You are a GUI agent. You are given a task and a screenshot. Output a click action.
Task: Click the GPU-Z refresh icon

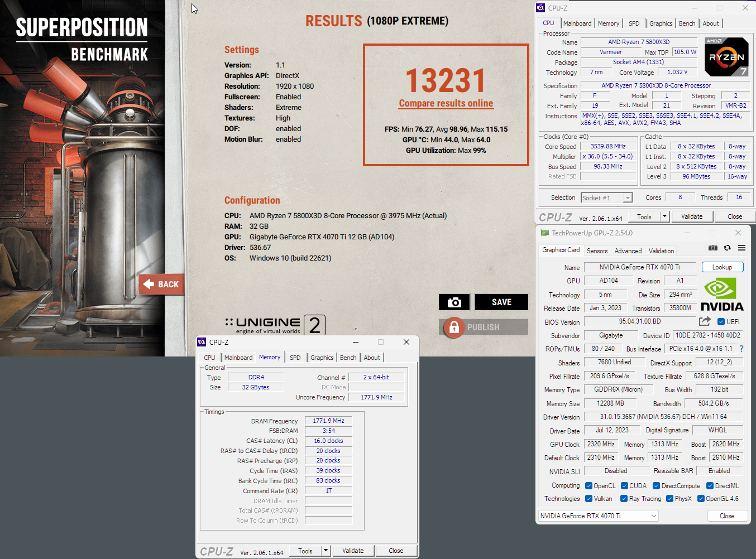727,248
